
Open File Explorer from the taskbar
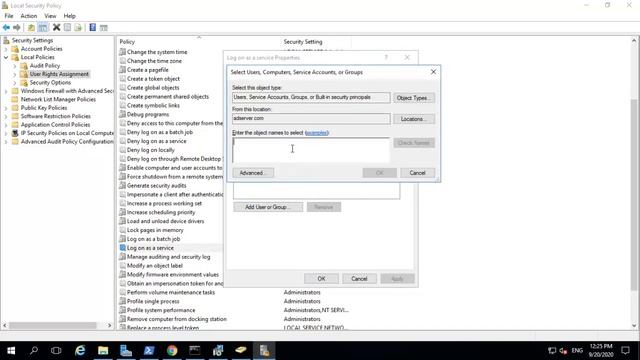tap(103, 350)
